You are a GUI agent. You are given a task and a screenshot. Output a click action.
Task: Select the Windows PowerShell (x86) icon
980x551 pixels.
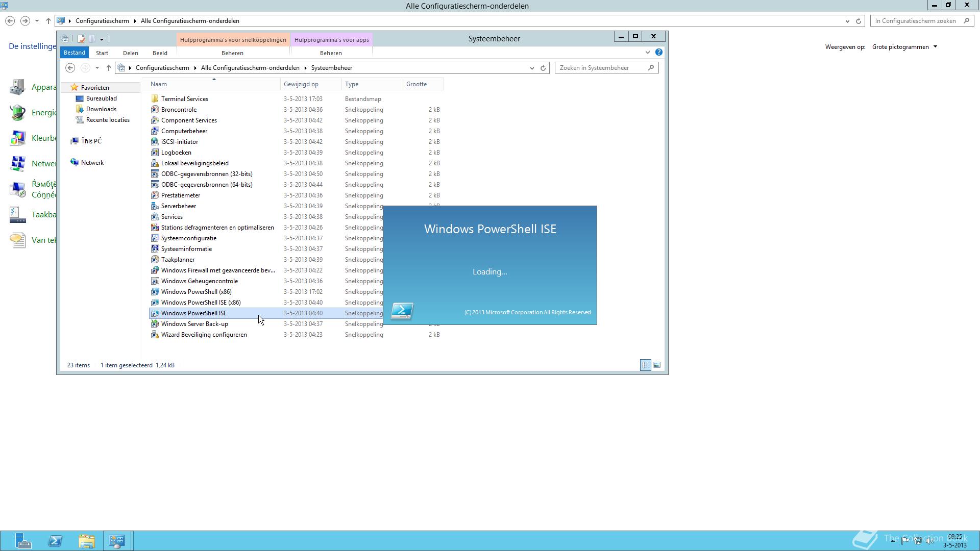pyautogui.click(x=155, y=292)
